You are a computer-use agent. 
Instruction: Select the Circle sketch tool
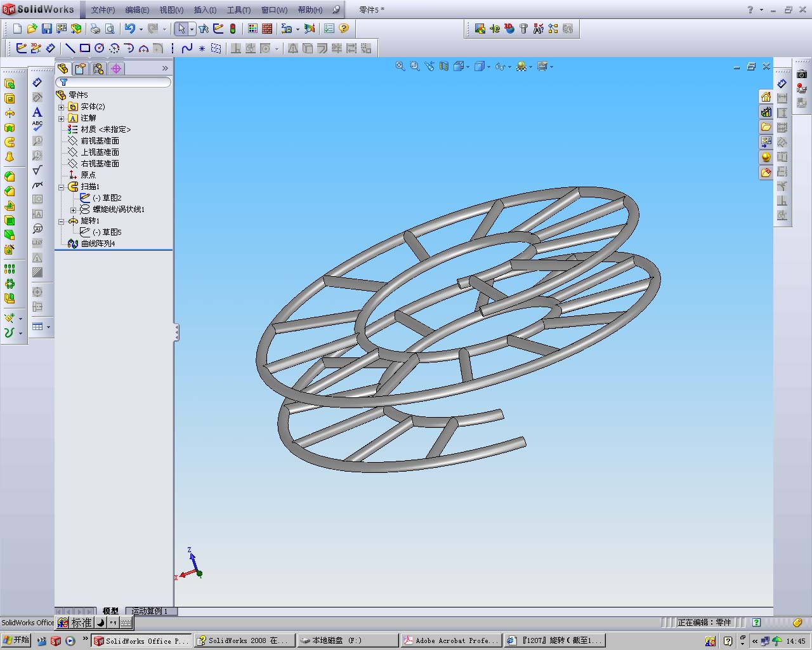(100, 48)
